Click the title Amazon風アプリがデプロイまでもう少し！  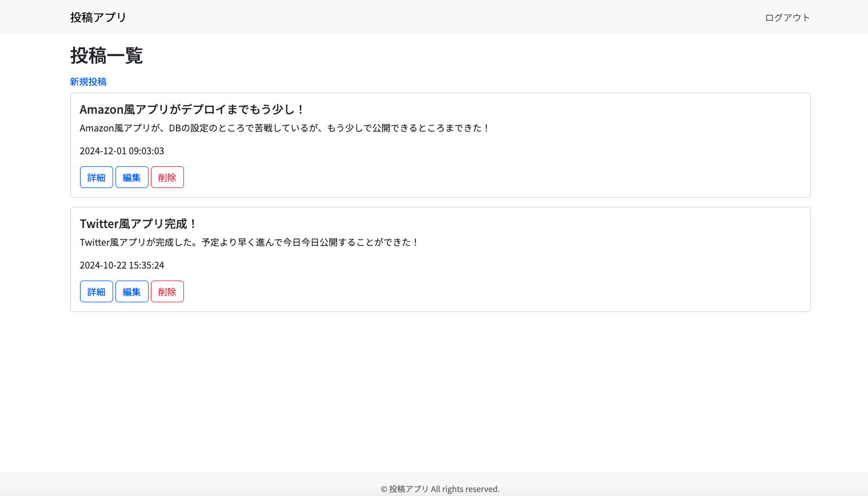[x=192, y=110]
